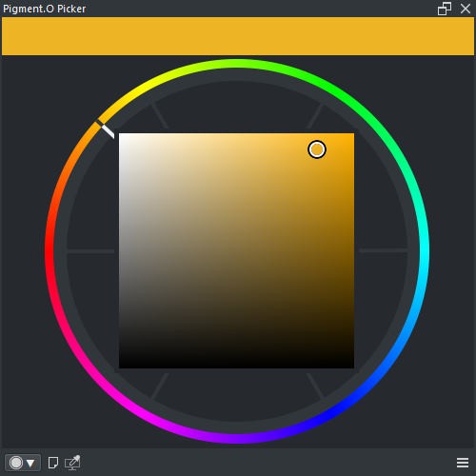Pick magenta on the hue ring
Screen dimensions: 476x476
tap(142, 414)
